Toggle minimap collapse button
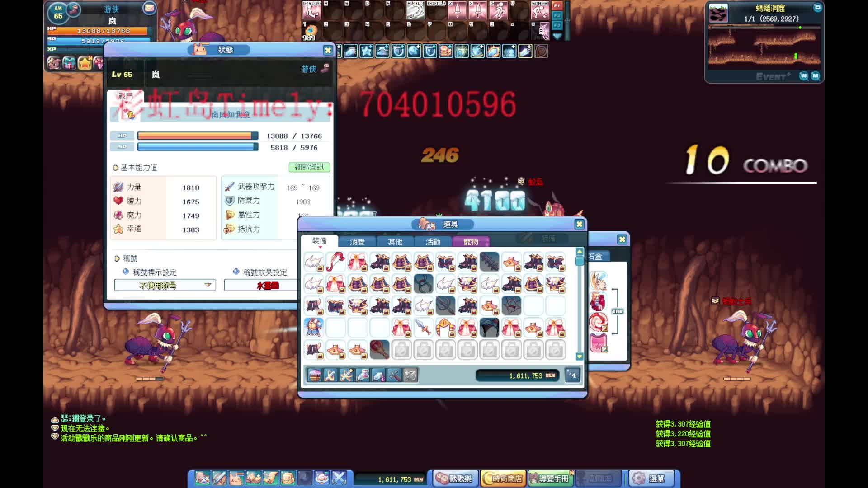 (817, 7)
